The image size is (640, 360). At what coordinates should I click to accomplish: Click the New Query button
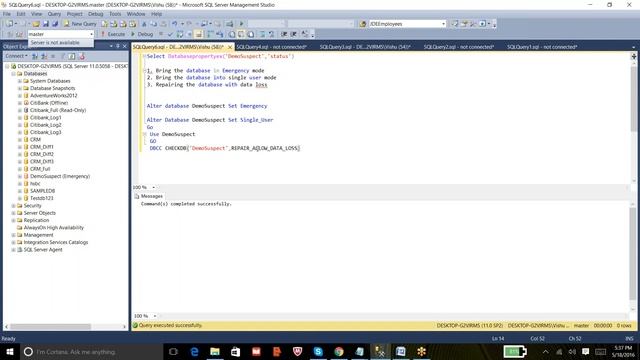tap(80, 24)
